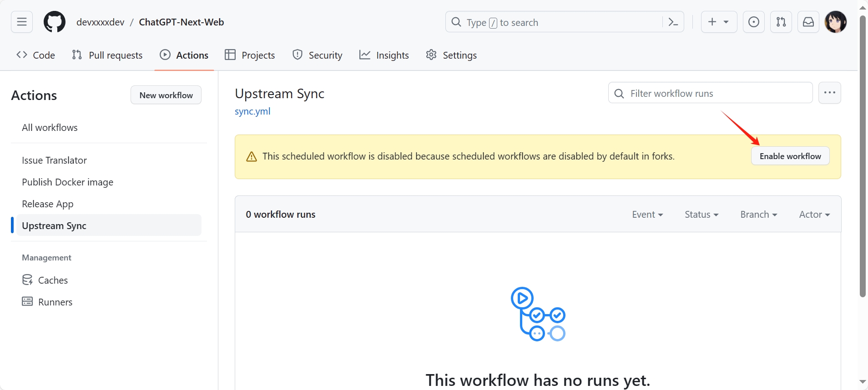Focus the 'Type / to search' field
This screenshot has height=390, width=868.
click(565, 22)
